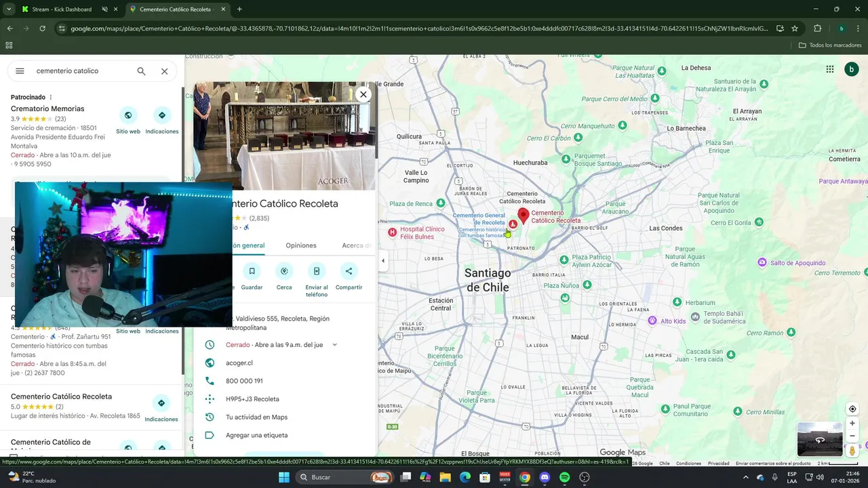
Task: Open Discord from the taskbar
Action: 545,477
